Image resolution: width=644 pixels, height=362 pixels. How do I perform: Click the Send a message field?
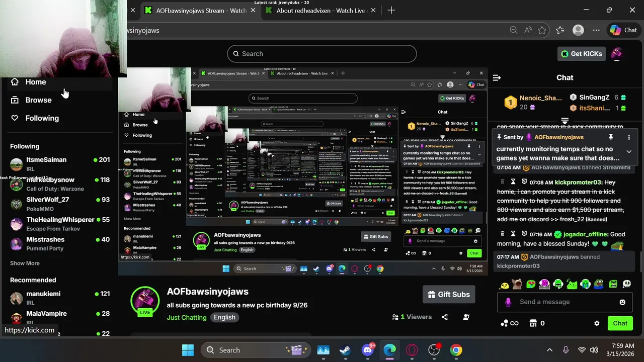(x=565, y=302)
